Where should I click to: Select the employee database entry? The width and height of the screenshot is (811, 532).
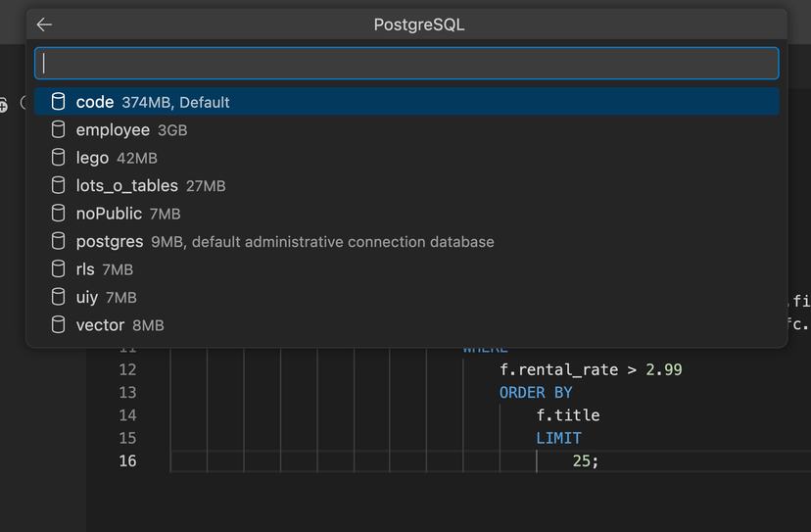coord(406,130)
